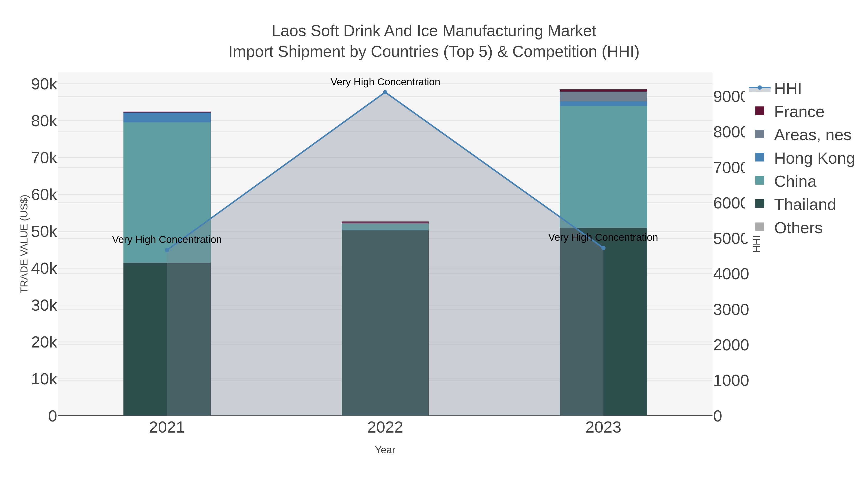Image resolution: width=868 pixels, height=488 pixels.
Task: Select the 2023 HHI data point
Action: pyautogui.click(x=603, y=248)
